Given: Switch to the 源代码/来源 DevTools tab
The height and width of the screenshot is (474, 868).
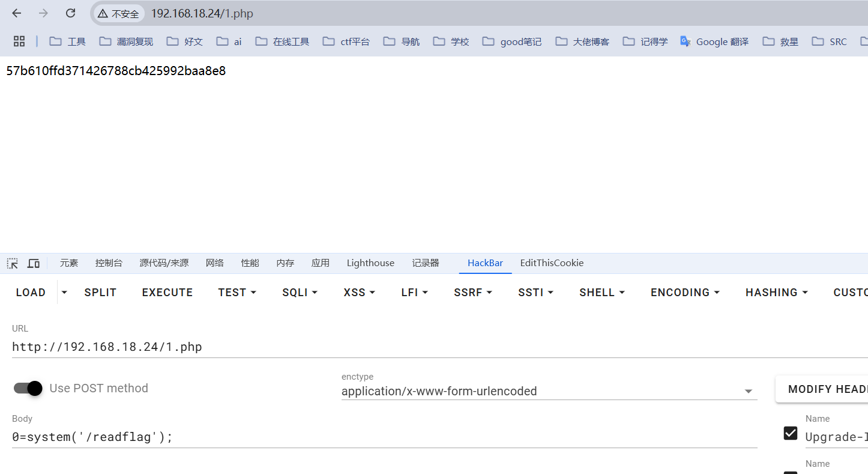Looking at the screenshot, I should pos(164,263).
